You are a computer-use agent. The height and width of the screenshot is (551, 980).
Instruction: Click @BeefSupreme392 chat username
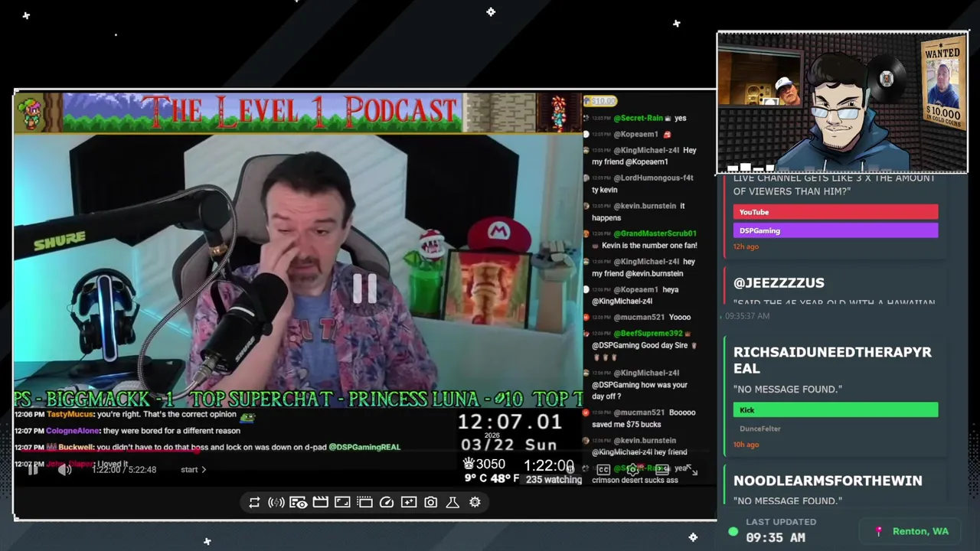pyautogui.click(x=647, y=334)
